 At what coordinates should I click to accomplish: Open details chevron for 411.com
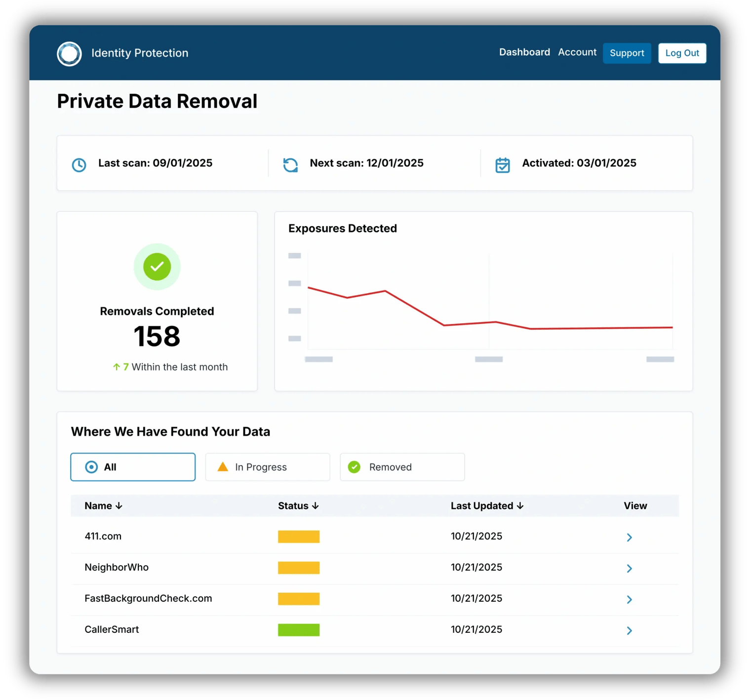point(629,537)
